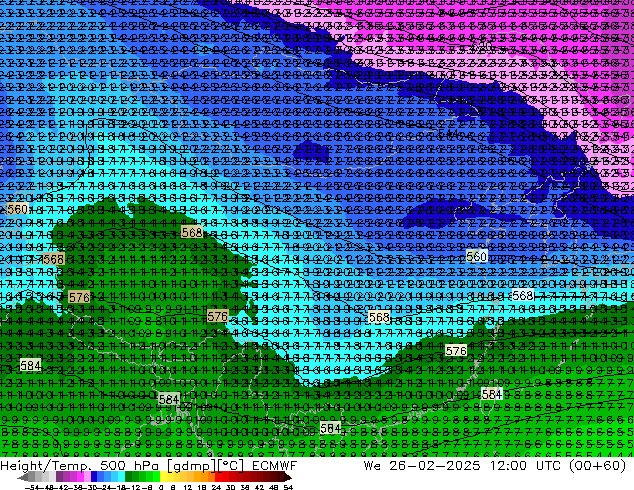Click the '560' contour label with tan background

(18, 209)
